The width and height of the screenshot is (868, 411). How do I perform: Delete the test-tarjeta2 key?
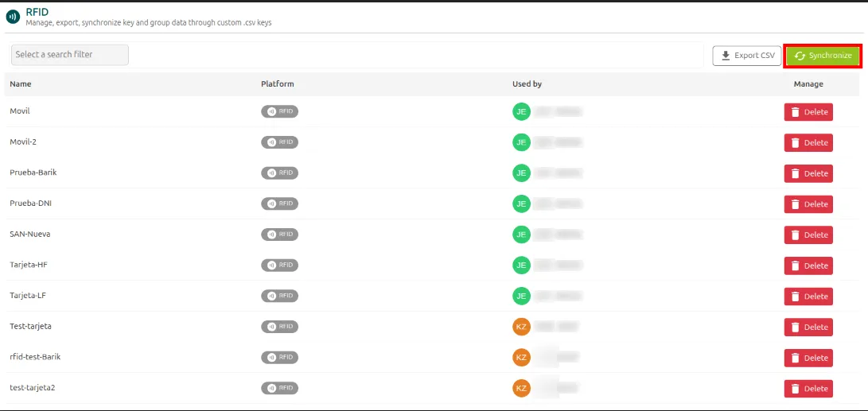coord(808,388)
